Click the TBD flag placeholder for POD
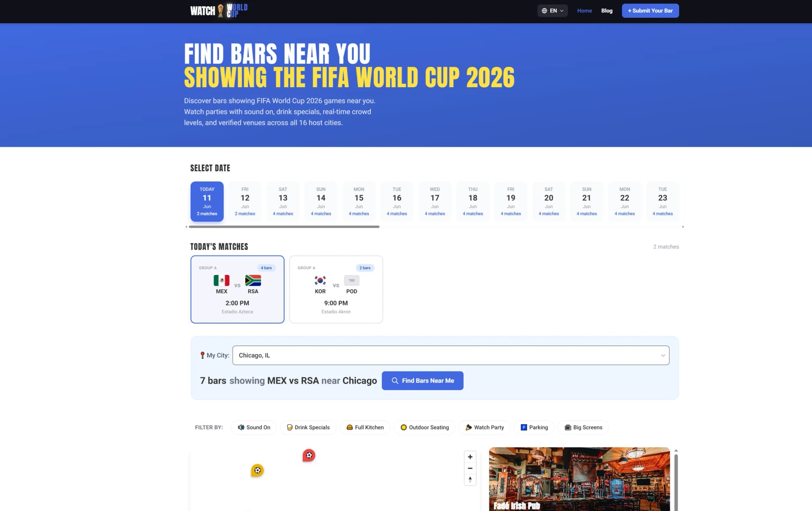The width and height of the screenshot is (812, 511). pyautogui.click(x=351, y=280)
